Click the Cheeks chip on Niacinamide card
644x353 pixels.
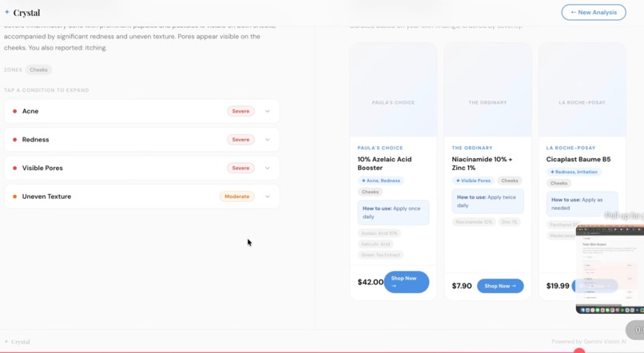[x=509, y=180]
